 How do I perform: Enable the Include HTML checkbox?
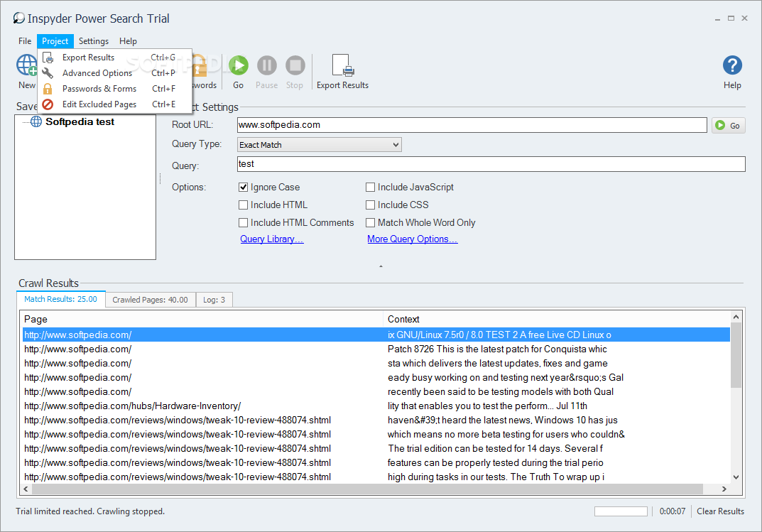tap(244, 205)
